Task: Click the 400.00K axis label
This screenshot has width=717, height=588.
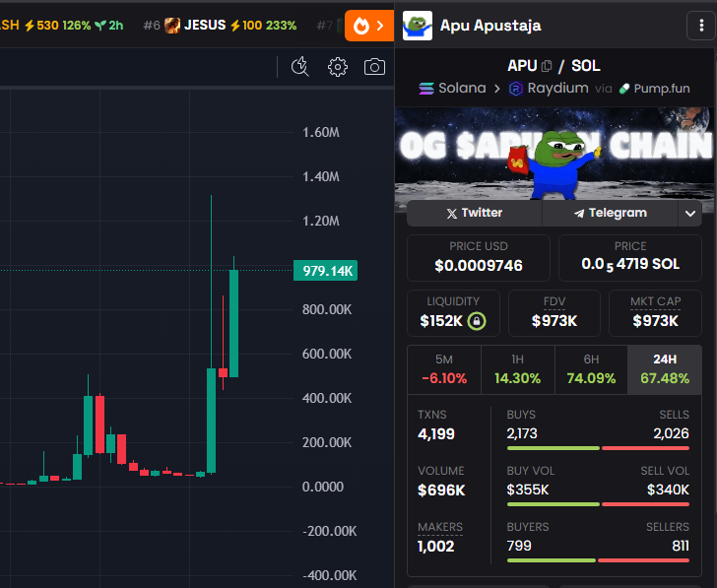Action: pos(327,398)
